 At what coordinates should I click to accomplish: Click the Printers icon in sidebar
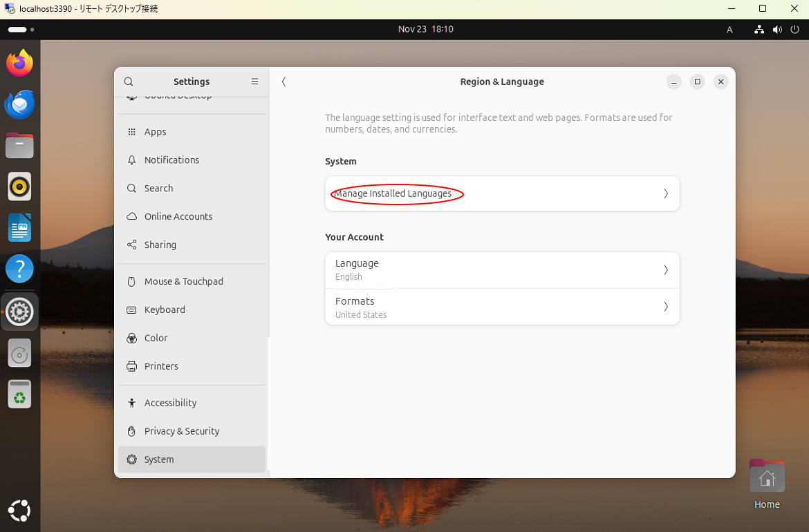(x=131, y=366)
